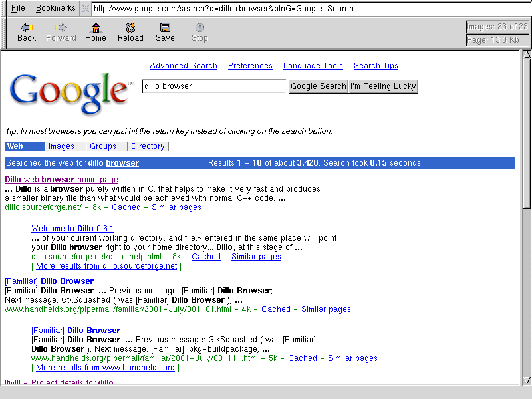Image resolution: width=532 pixels, height=399 pixels.
Task: Open Cached link for 001111.html result
Action: pyautogui.click(x=303, y=358)
